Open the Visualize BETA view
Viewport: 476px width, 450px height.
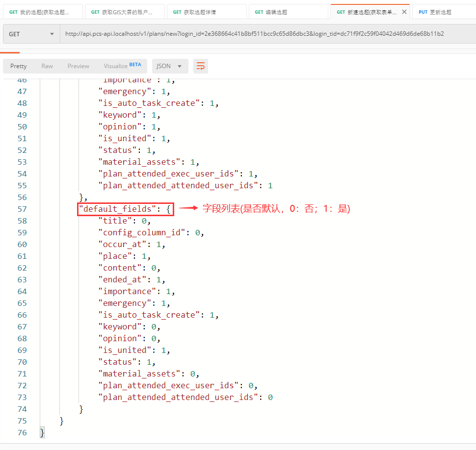click(x=122, y=66)
